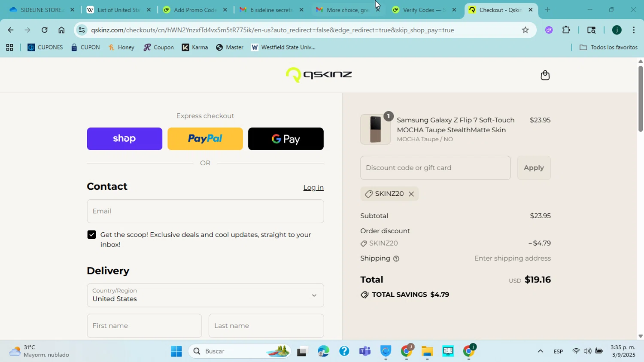Show hidden system tray icons

point(540,351)
